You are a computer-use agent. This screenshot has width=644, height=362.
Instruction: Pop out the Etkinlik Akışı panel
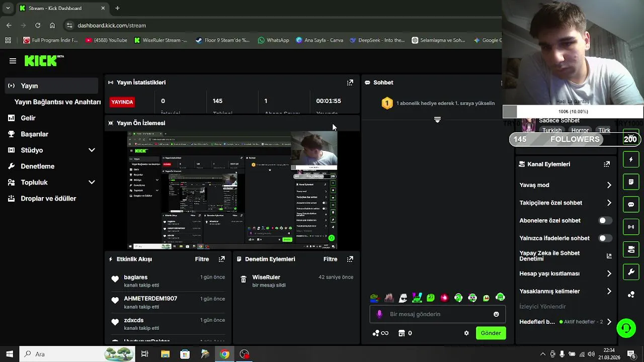(222, 259)
